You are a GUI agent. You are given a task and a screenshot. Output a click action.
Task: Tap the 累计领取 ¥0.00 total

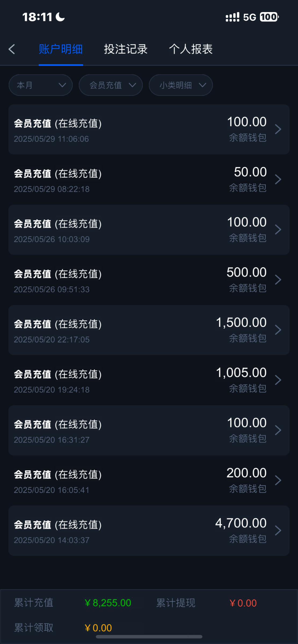tap(98, 628)
